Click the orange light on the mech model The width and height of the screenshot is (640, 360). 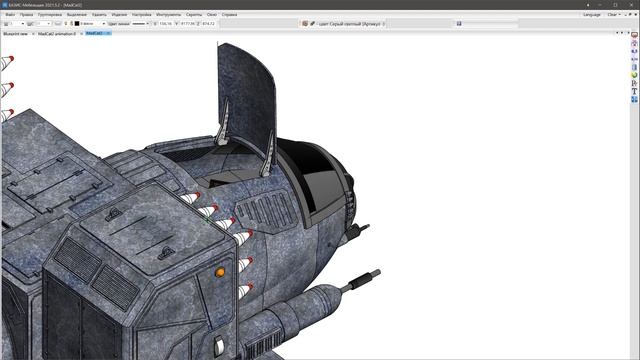coord(220,272)
